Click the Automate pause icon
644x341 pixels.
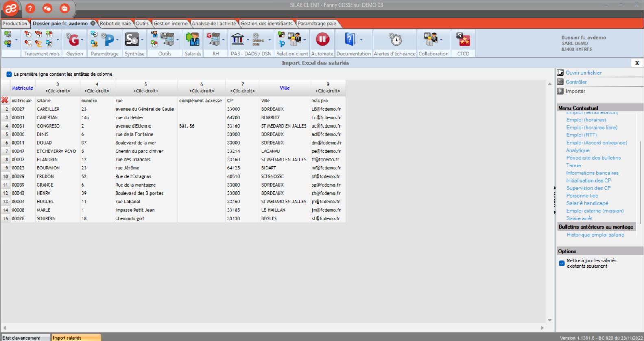click(x=322, y=40)
